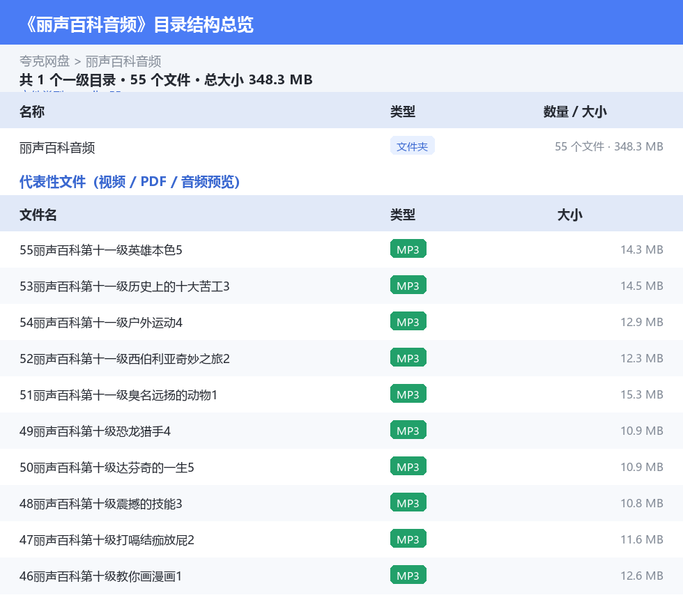Screen dimensions: 683x616
Task: Select file 54丽声百科第十一级户外运动4
Action: [x=100, y=323]
